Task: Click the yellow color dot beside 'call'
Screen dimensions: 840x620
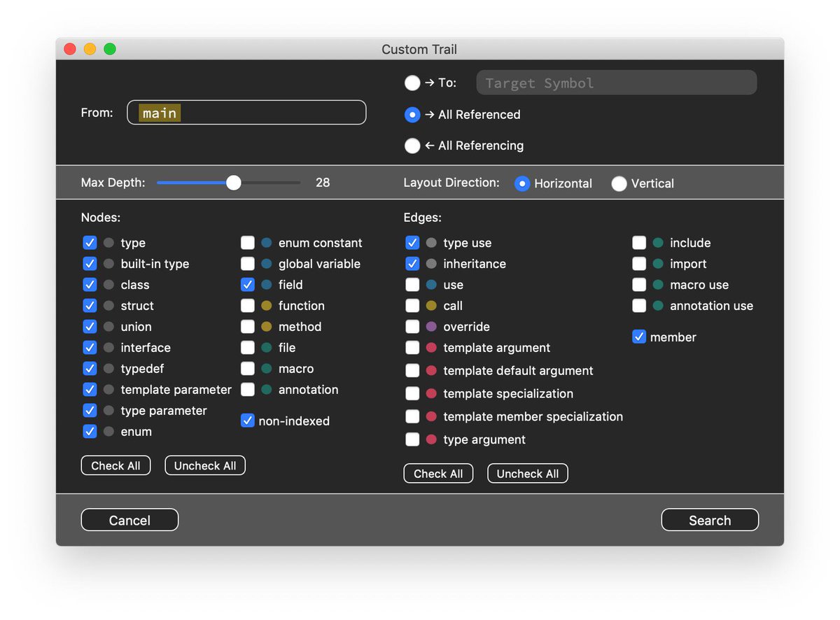Action: coord(431,306)
